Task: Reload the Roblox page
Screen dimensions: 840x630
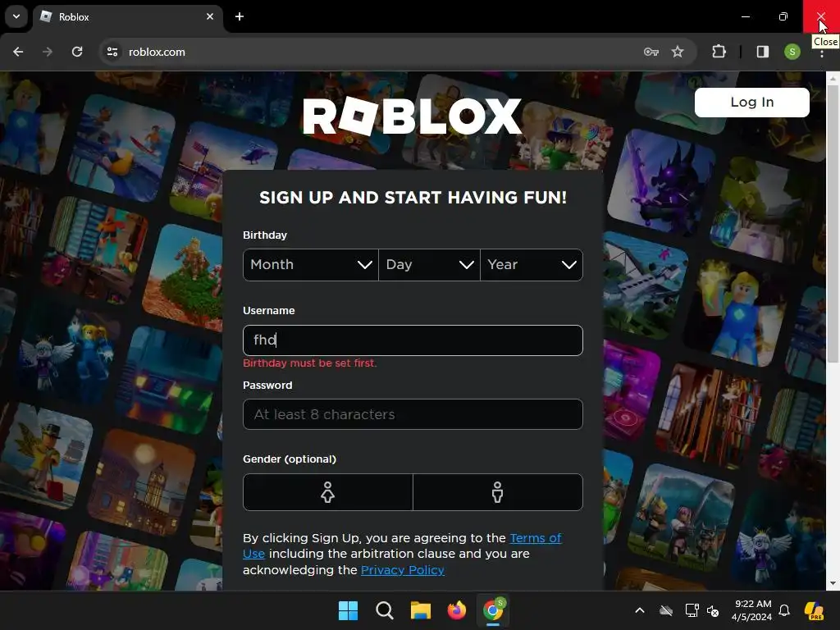Action: point(77,52)
